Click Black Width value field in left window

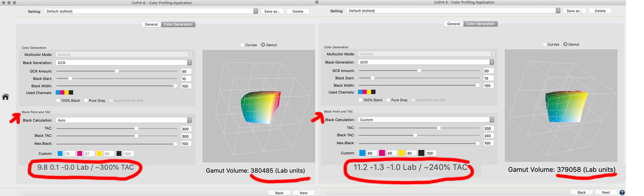click(x=186, y=86)
